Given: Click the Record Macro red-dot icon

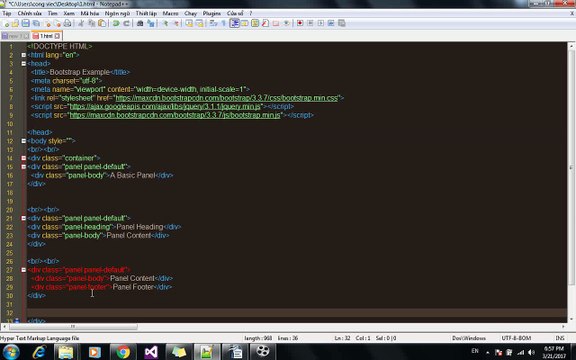Looking at the screenshot, I should pyautogui.click(x=300, y=24).
